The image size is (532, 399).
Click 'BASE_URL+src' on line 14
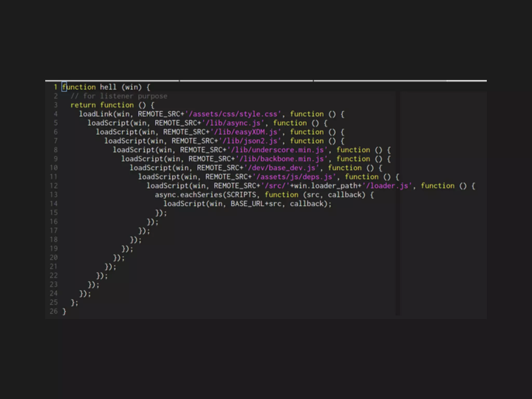click(256, 204)
